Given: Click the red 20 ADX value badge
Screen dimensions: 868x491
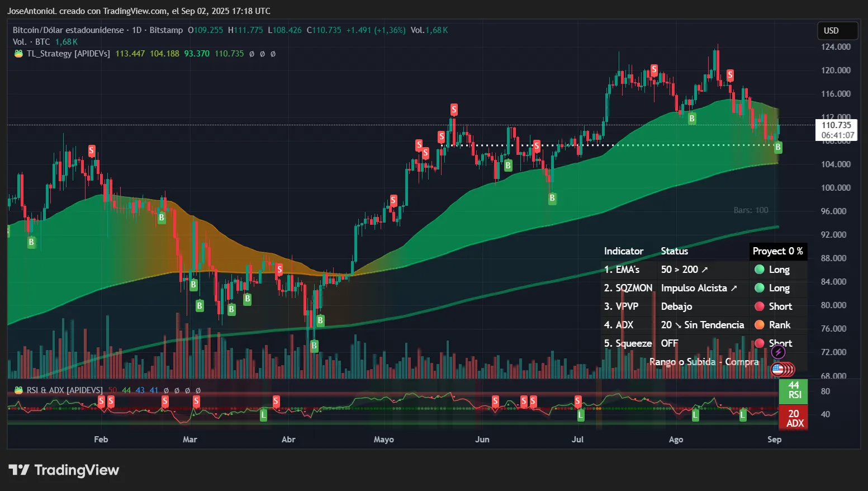Looking at the screenshot, I should (x=794, y=418).
